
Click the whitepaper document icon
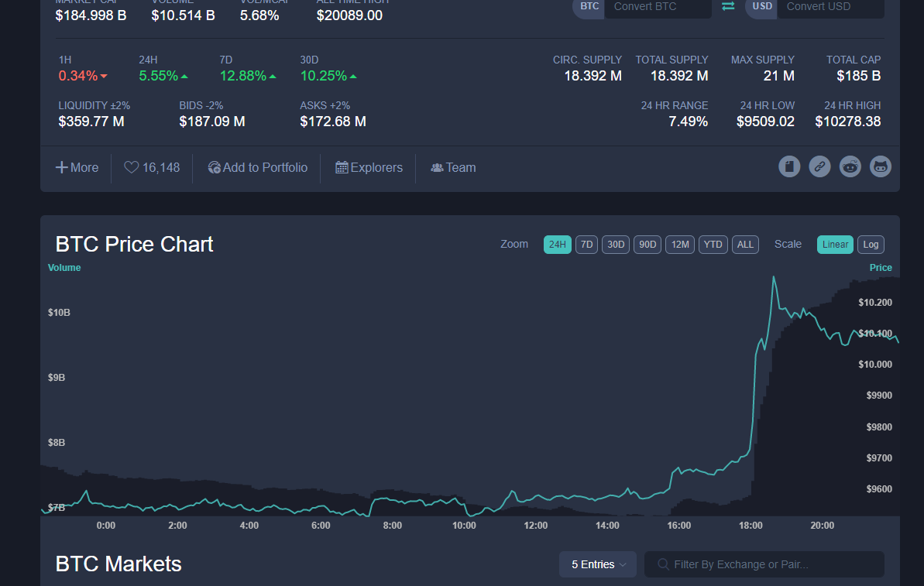click(x=789, y=166)
